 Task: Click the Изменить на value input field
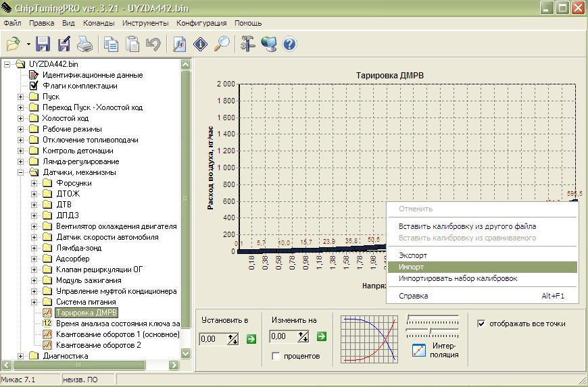coord(282,336)
